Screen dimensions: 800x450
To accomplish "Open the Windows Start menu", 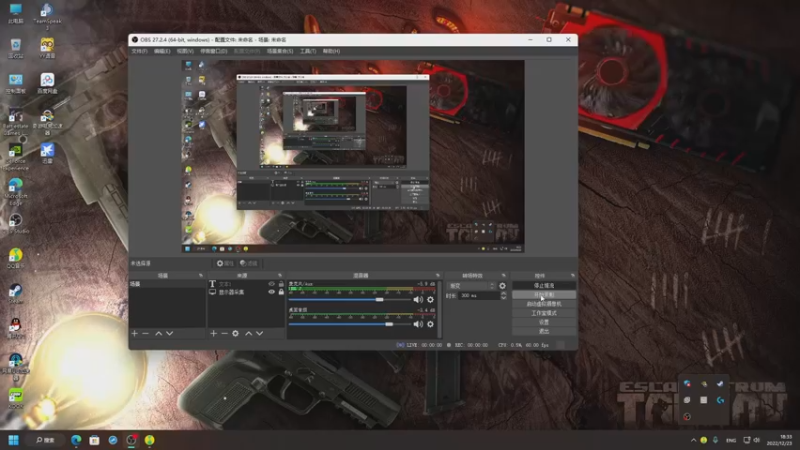I will coord(14,440).
